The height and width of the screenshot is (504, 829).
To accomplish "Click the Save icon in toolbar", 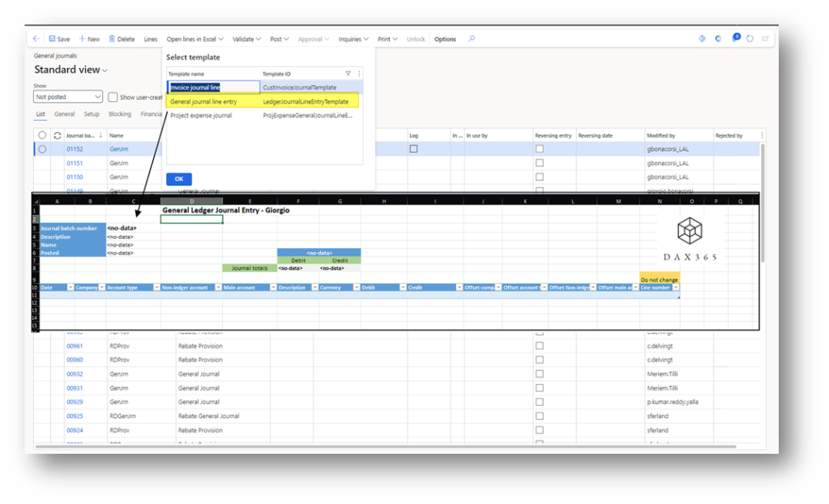I will (53, 39).
